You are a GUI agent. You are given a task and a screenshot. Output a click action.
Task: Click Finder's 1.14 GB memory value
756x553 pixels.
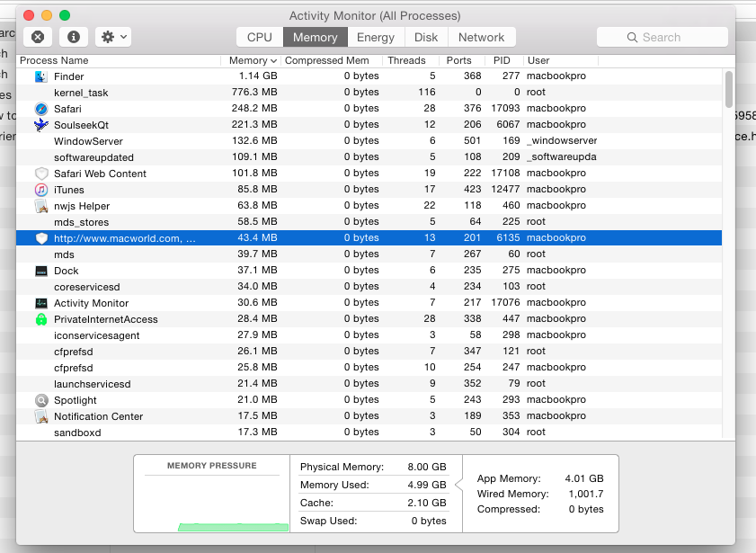pos(258,76)
